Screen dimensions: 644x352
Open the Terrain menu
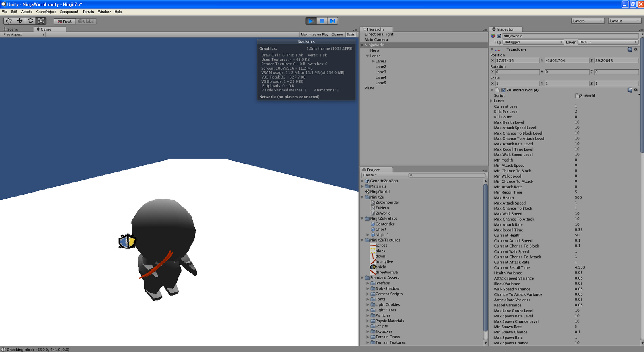88,12
